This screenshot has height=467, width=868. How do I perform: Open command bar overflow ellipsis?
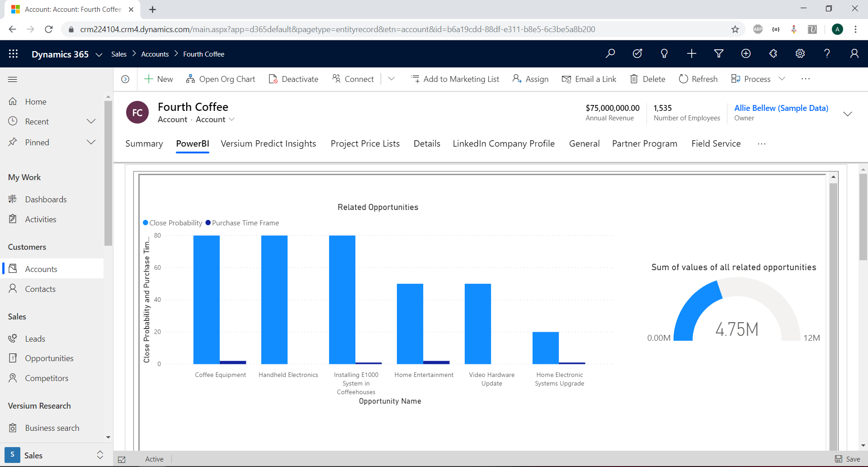(806, 79)
